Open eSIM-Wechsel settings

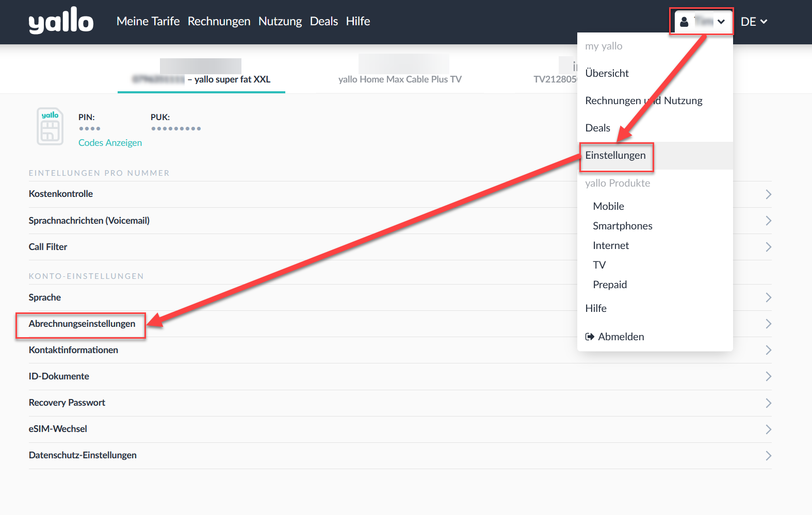point(400,429)
